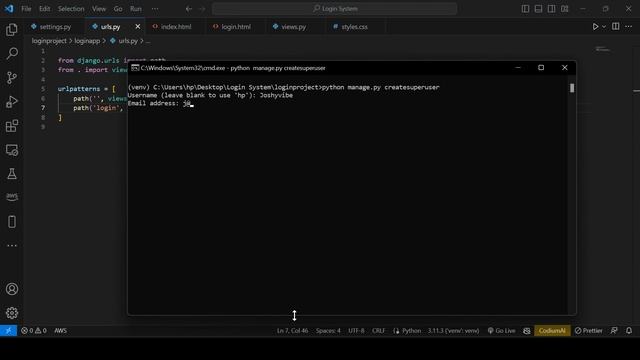Open the Run menu

(136, 9)
